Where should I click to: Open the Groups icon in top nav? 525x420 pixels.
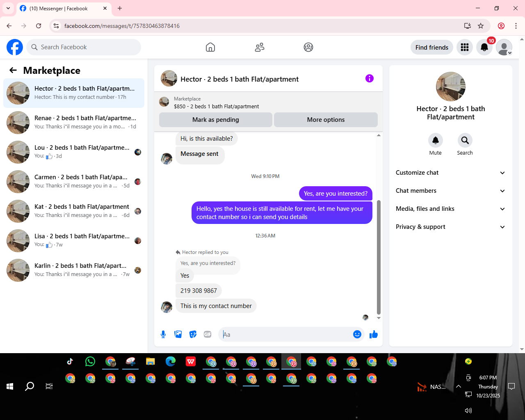click(308, 47)
